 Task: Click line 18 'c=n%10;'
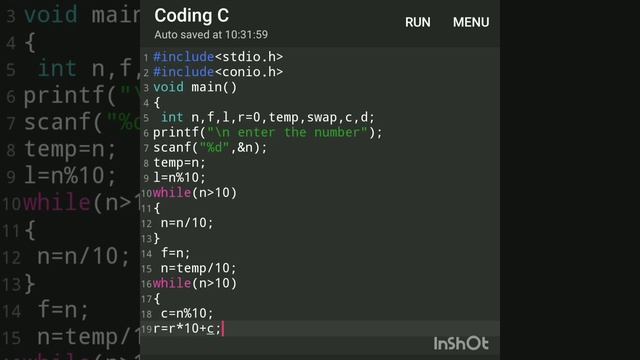187,313
